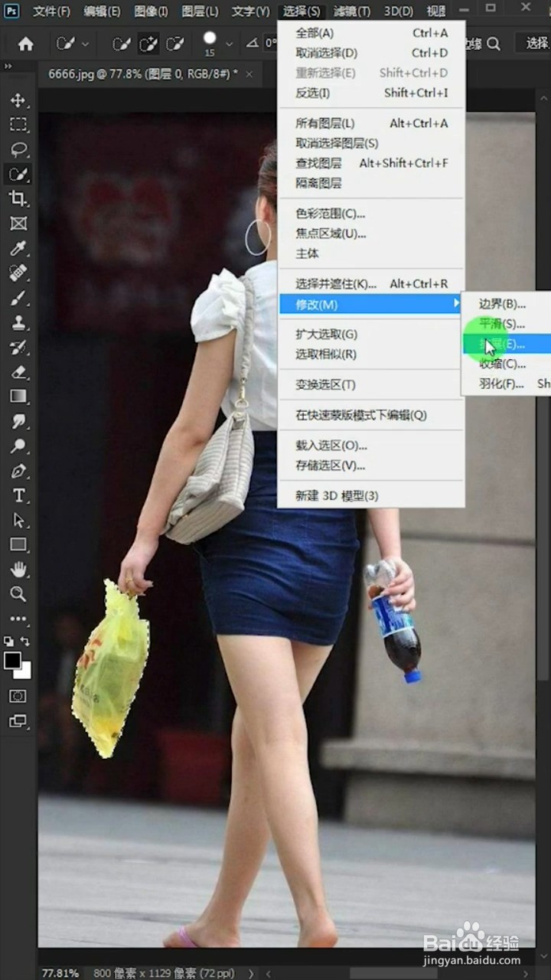
Task: Select the Gradient tool
Action: click(x=18, y=397)
